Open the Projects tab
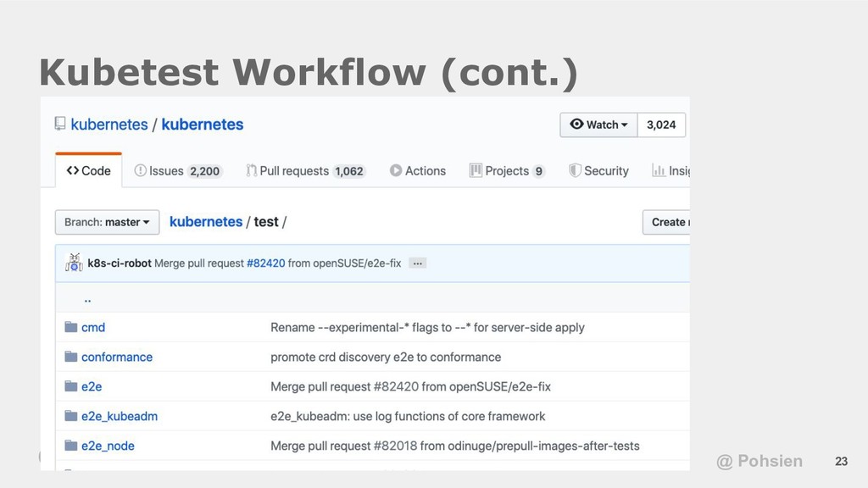 tap(507, 171)
